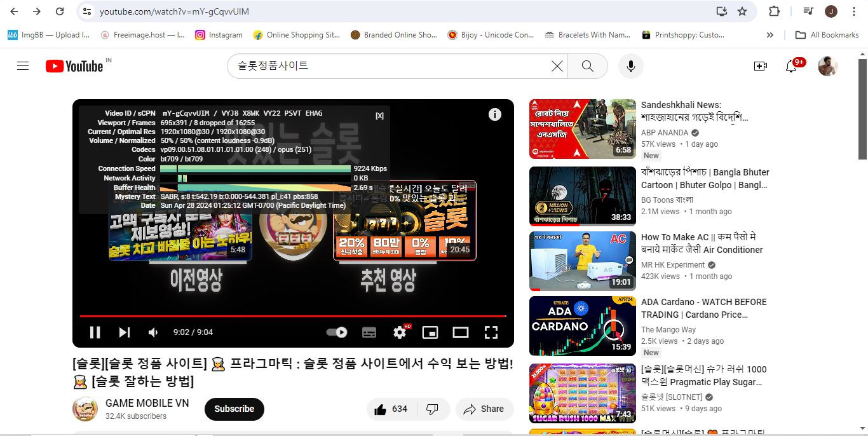Open the browser extensions puzzle icon
The image size is (868, 436).
pos(774,11)
